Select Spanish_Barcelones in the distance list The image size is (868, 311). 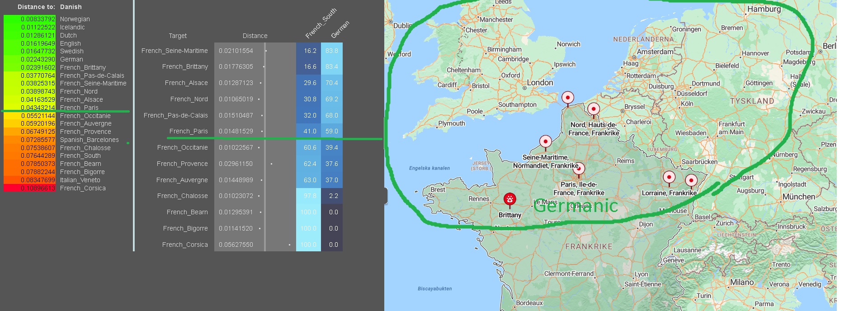pos(90,140)
